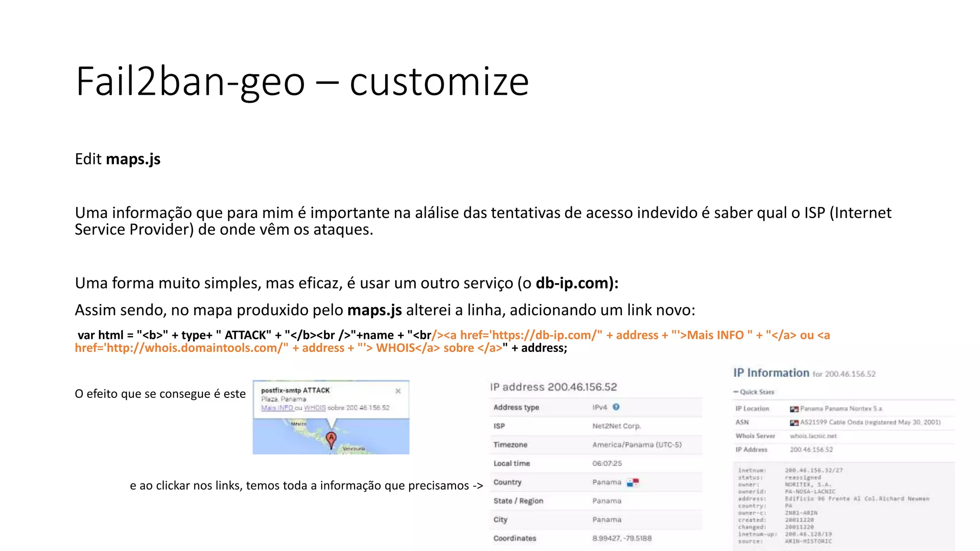
Task: Select the IP Address value 200.46.156.52 in Quick Stats
Action: pyautogui.click(x=811, y=450)
